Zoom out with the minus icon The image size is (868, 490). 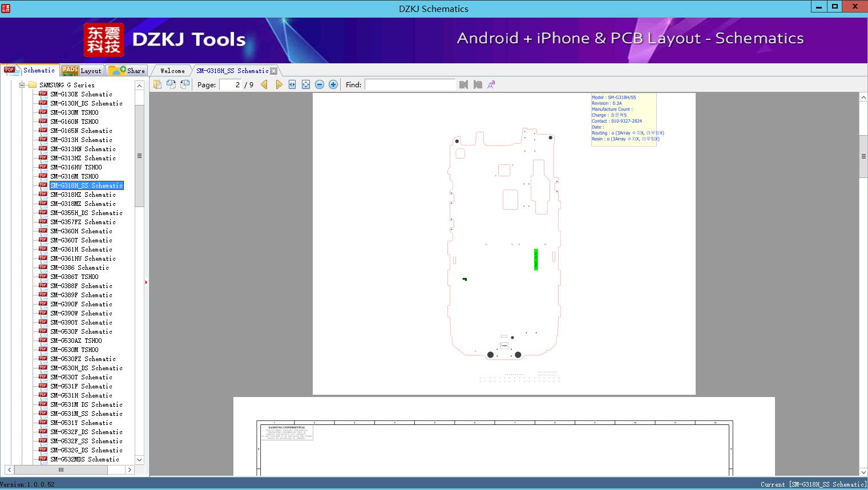tap(320, 84)
